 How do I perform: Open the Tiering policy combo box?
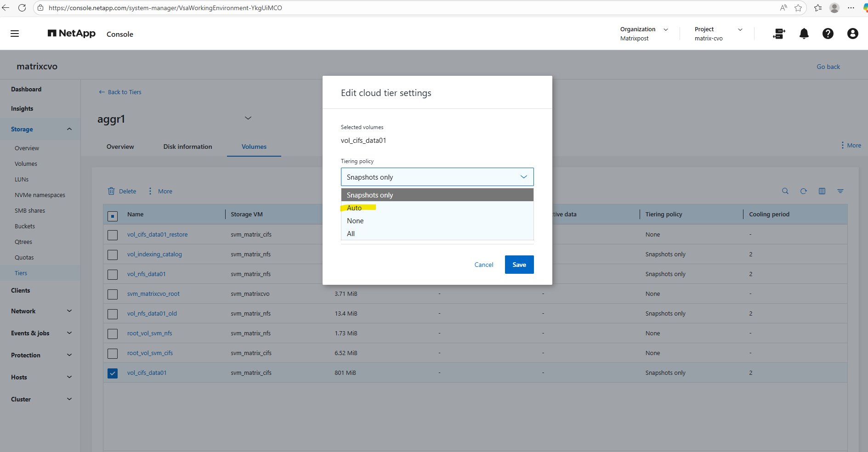point(437,177)
